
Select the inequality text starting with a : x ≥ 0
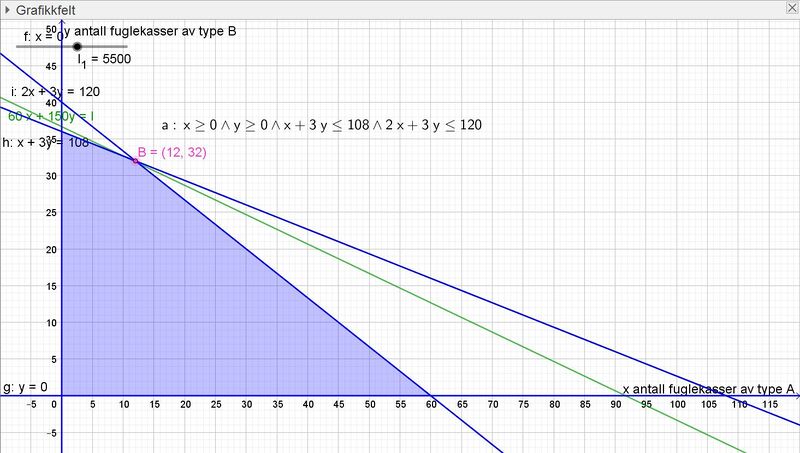coord(321,125)
